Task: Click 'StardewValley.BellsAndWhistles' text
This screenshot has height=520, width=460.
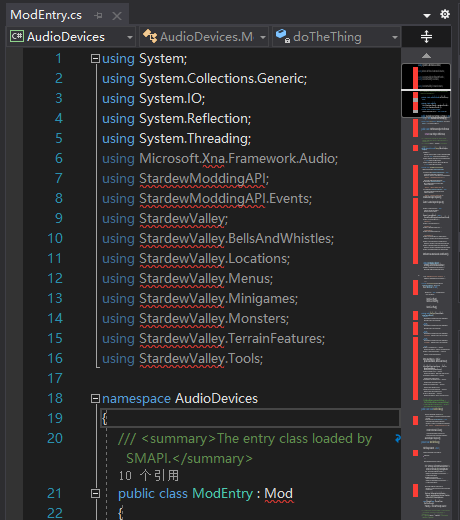Action: point(235,239)
